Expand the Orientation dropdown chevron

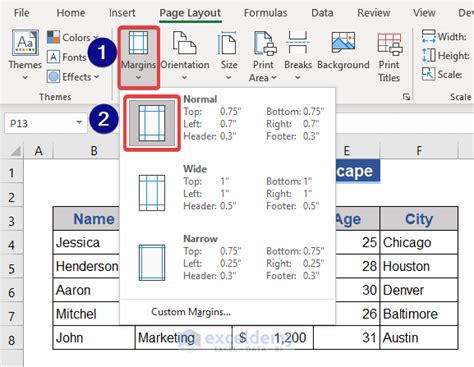[184, 78]
